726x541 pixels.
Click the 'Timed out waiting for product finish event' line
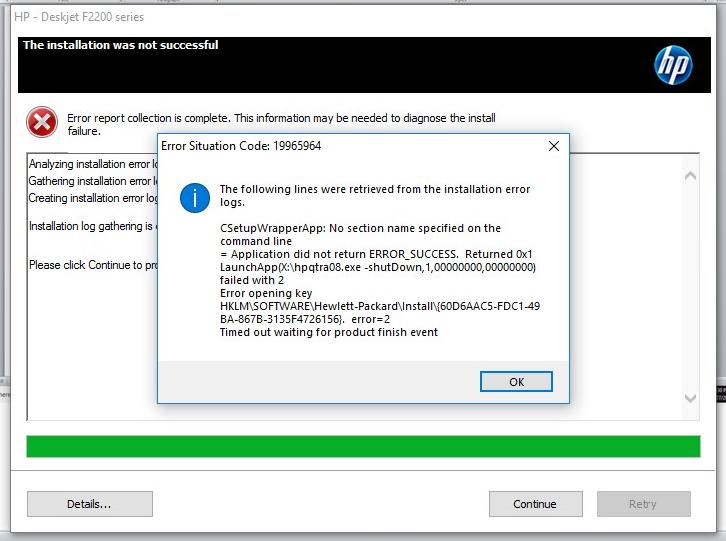(x=329, y=332)
